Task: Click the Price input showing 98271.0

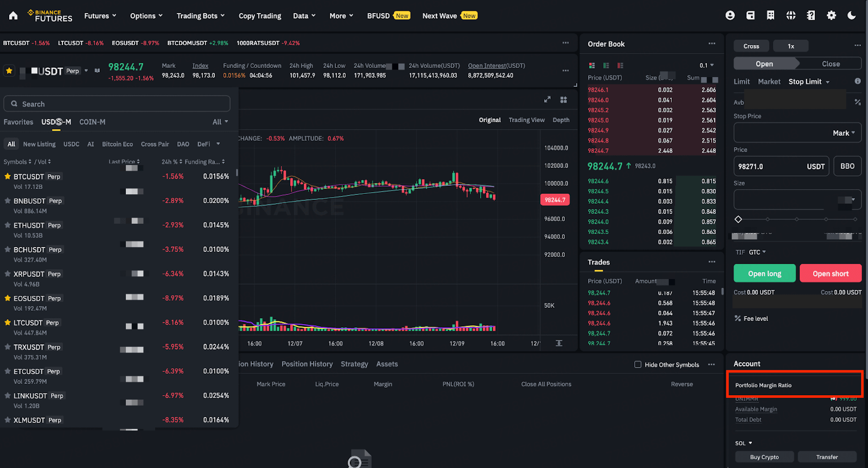Action: [782, 166]
